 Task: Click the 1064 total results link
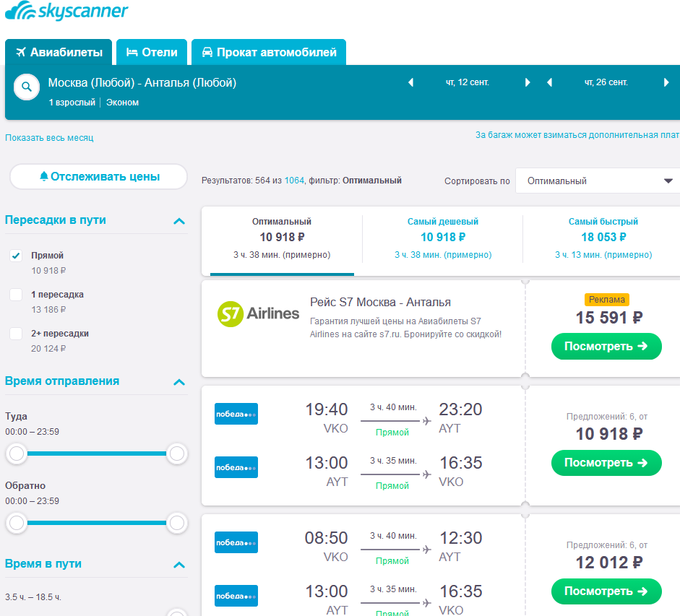click(294, 181)
